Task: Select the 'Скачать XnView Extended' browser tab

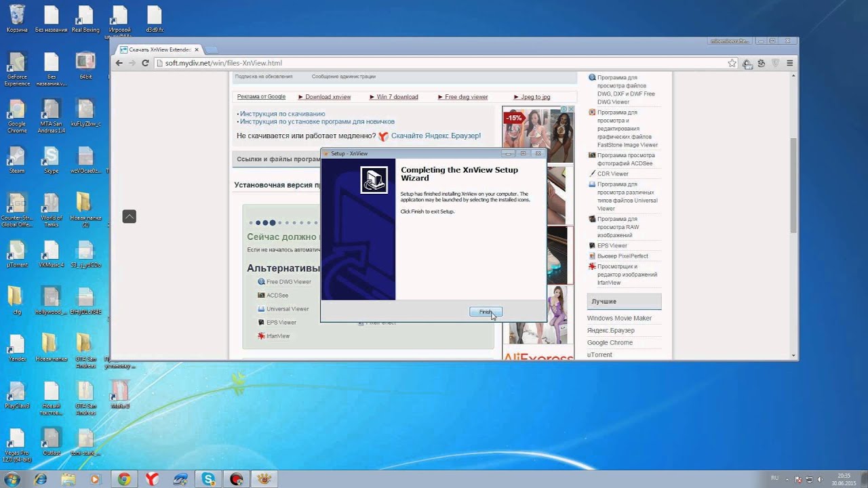Action: coord(159,49)
